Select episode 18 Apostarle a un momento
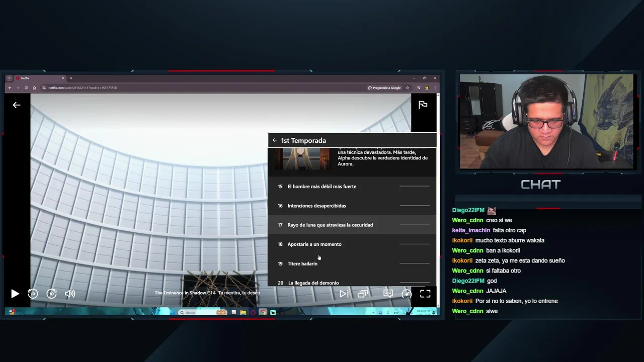The width and height of the screenshot is (644, 362). tap(352, 244)
